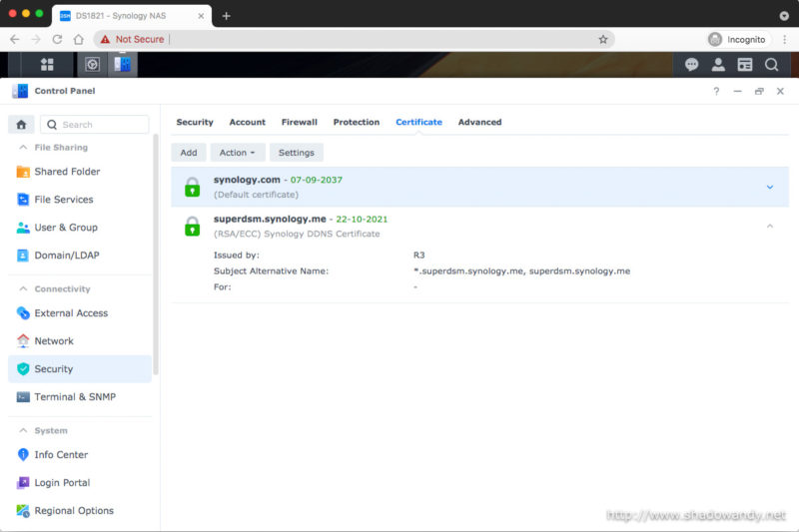This screenshot has width=799, height=532.
Task: Switch to the Firewall tab
Action: (x=299, y=122)
